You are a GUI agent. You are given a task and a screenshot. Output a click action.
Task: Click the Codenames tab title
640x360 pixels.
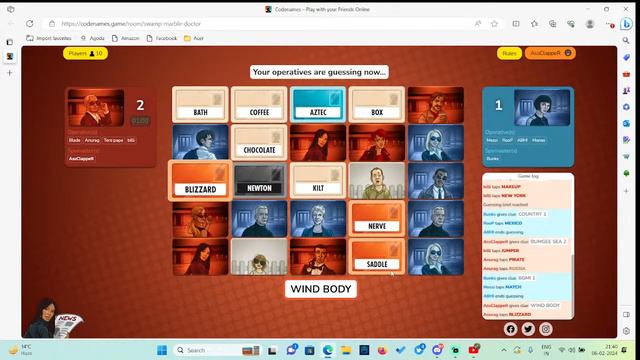tap(322, 9)
